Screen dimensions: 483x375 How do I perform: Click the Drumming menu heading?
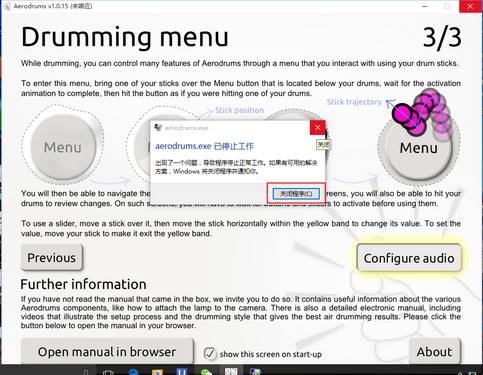coord(125,37)
